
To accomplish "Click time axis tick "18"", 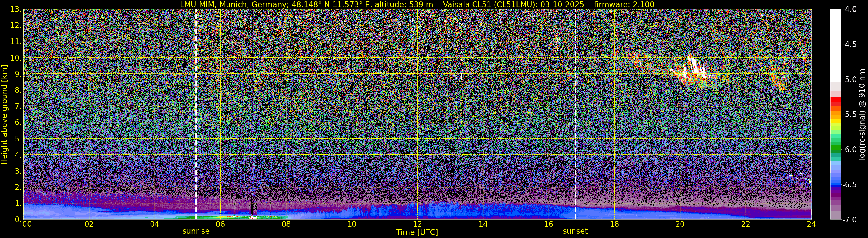I will click(614, 224).
